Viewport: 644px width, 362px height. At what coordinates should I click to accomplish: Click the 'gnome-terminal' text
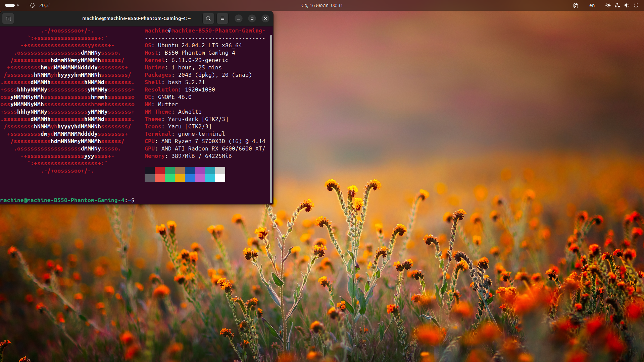click(202, 134)
